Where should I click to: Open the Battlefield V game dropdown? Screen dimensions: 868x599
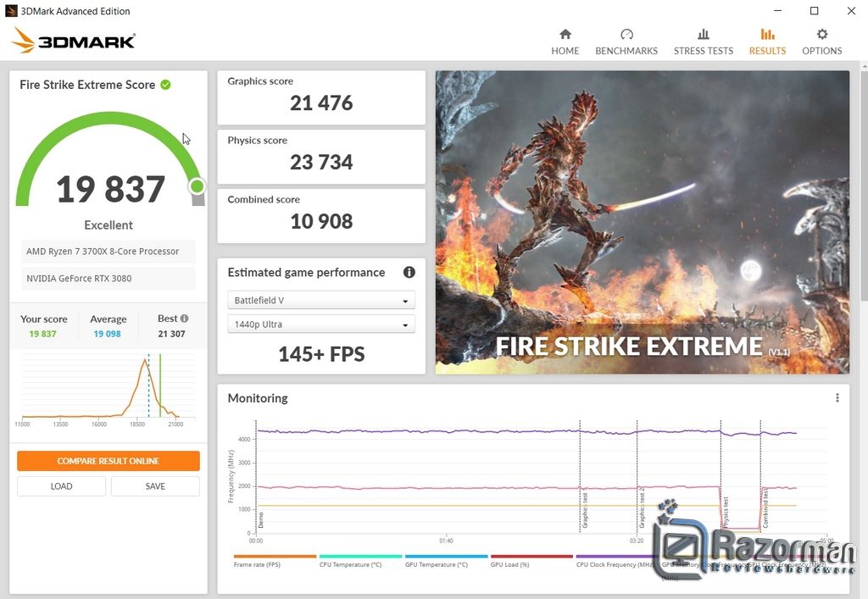pyautogui.click(x=321, y=300)
